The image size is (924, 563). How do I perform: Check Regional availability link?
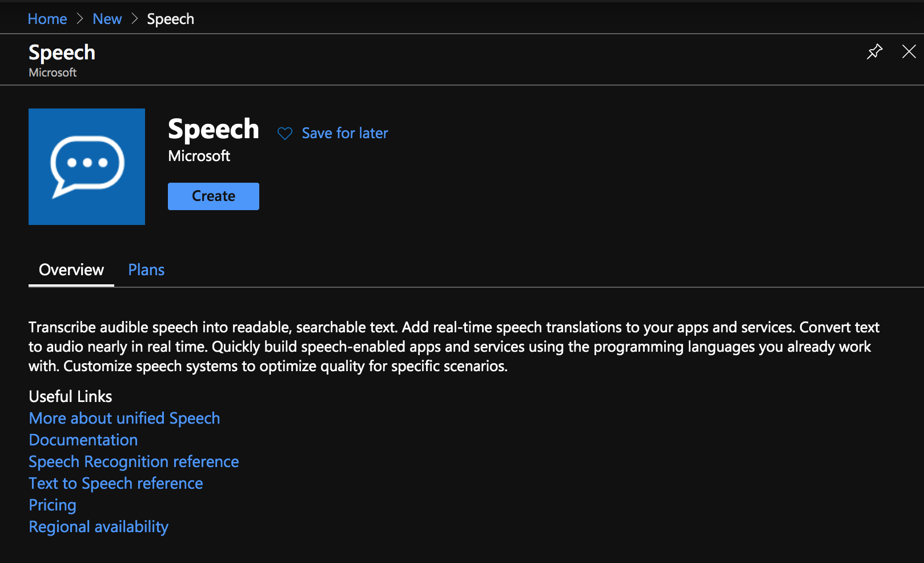coord(99,527)
